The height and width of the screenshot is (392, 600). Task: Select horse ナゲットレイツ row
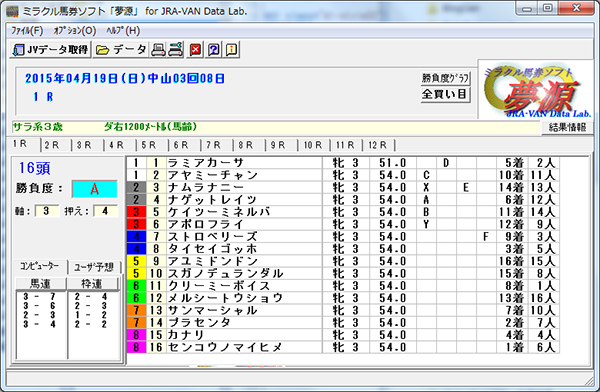(342, 200)
